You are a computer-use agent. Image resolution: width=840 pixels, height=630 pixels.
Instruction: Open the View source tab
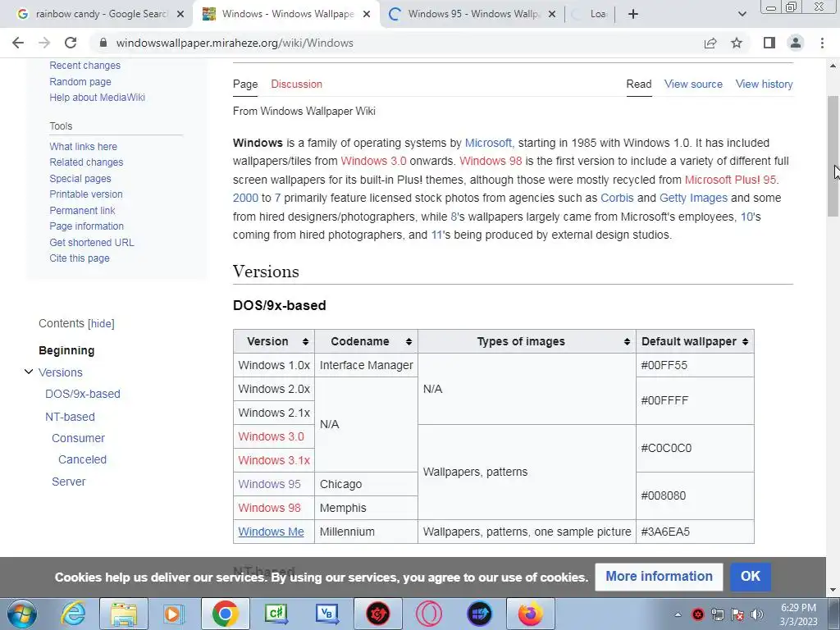pyautogui.click(x=693, y=84)
